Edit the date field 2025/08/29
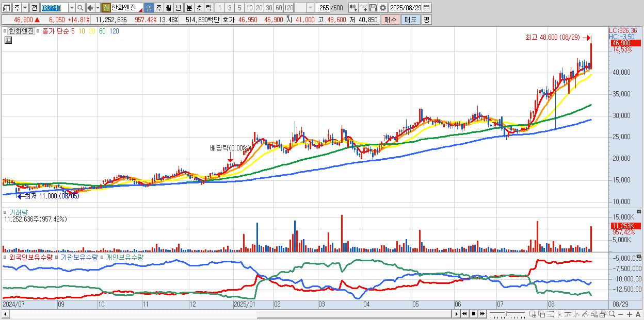Screen dimensions: 644x320 (406, 8)
